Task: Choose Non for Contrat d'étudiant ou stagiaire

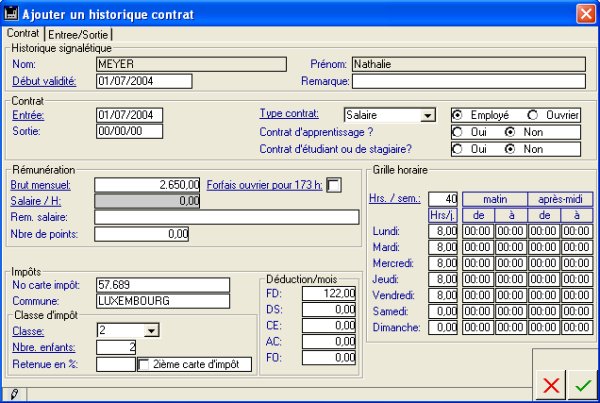Action: pyautogui.click(x=510, y=149)
